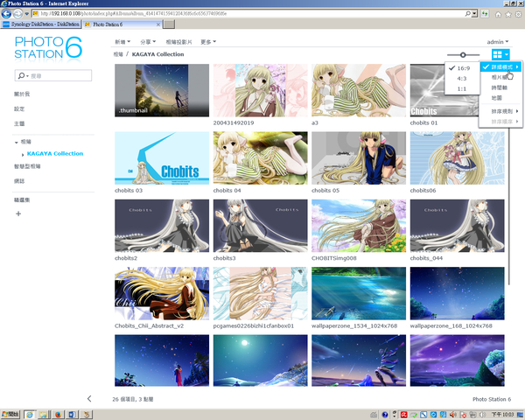Open the 新增 dropdown menu
This screenshot has width=525, height=420.
point(122,42)
